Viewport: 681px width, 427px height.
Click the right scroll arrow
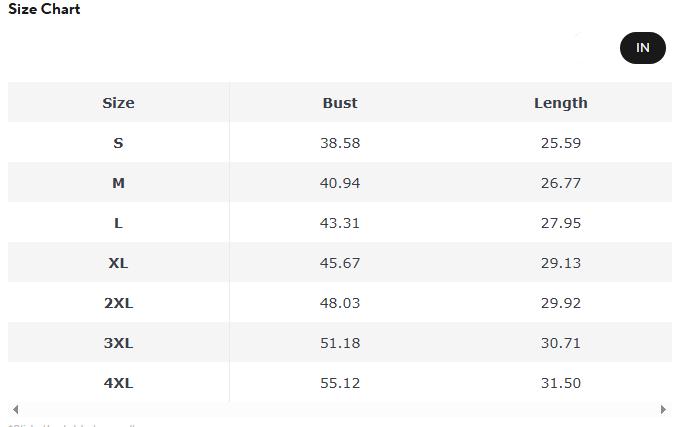coord(663,409)
